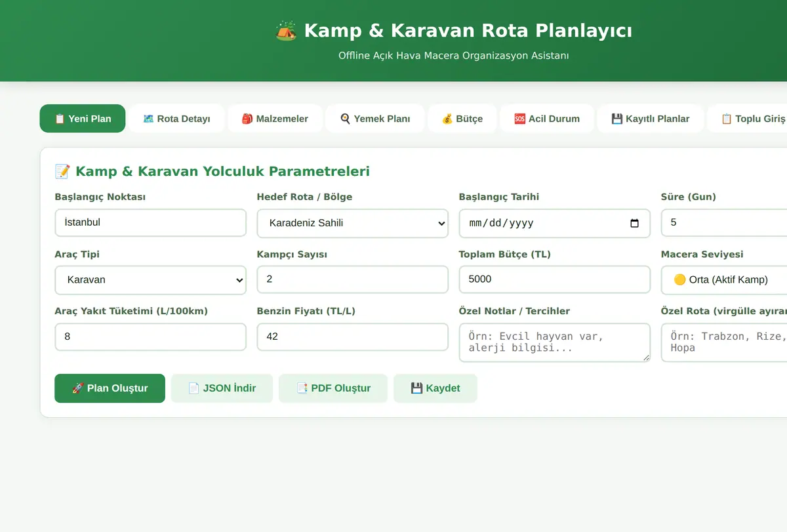Click the resize grip of Özel Notlar textarea

pyautogui.click(x=645, y=358)
